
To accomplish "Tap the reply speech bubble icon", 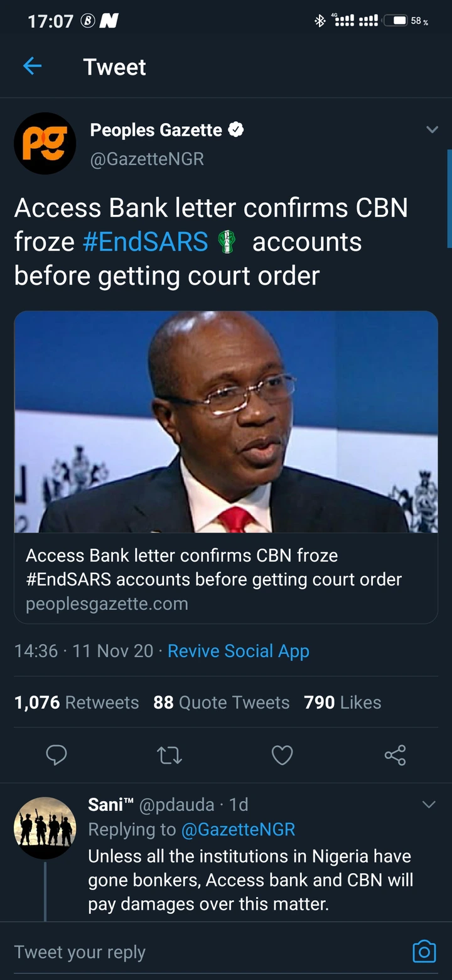I will pos(56,755).
